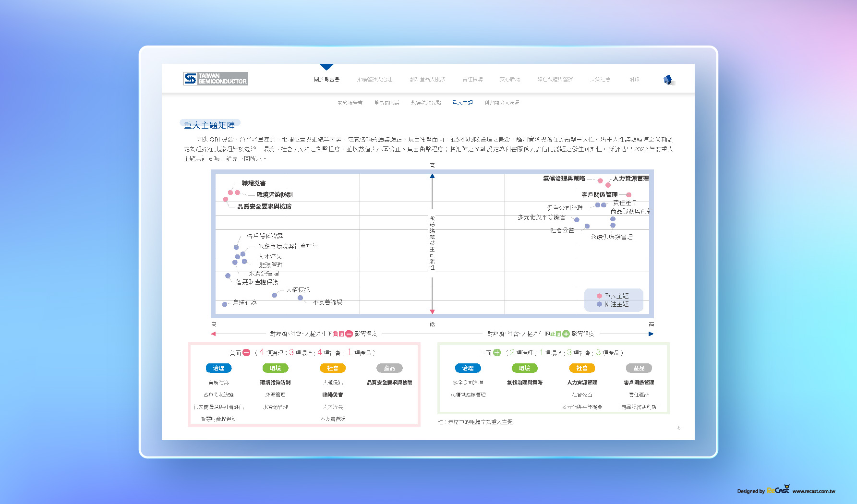Click the 環境污染防制 label in the matrix
857x504 pixels.
click(x=275, y=195)
